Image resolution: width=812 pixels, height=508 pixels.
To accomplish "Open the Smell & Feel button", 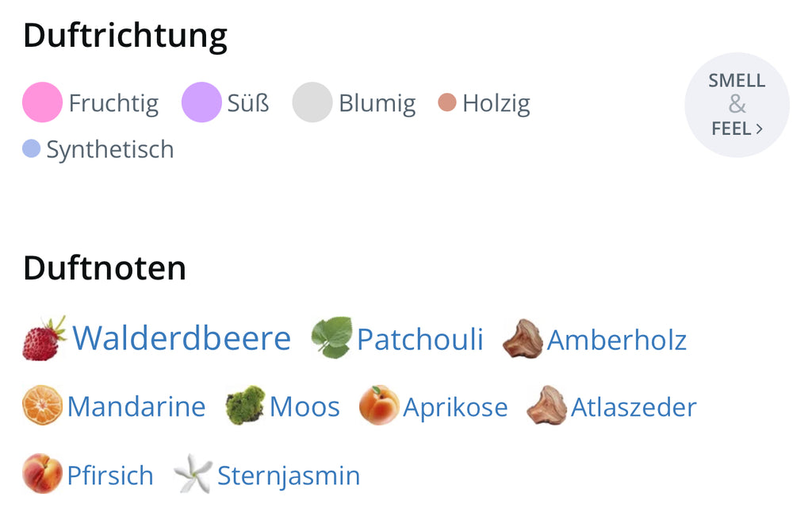I will click(x=737, y=105).
